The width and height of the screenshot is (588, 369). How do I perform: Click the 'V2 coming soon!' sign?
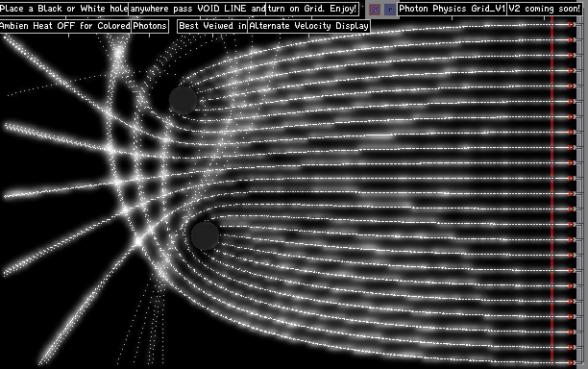[545, 9]
